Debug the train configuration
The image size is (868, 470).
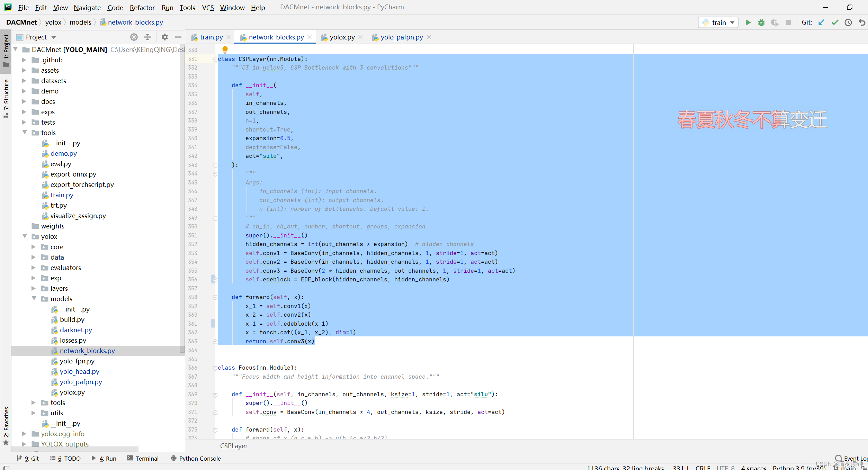(761, 22)
